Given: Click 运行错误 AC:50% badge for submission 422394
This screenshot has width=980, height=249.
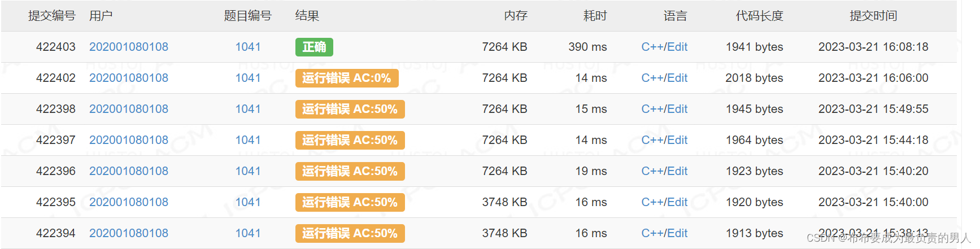Looking at the screenshot, I should (350, 233).
